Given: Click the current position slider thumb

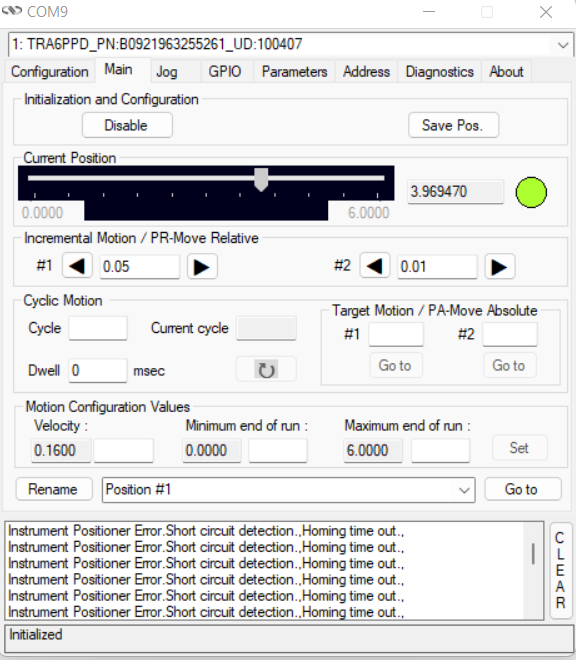Looking at the screenshot, I should pyautogui.click(x=261, y=180).
